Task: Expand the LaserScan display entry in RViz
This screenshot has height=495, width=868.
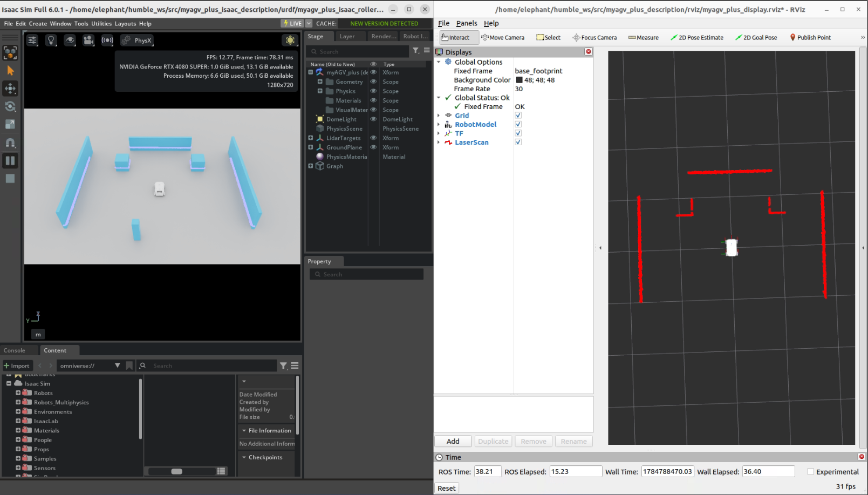Action: click(x=439, y=143)
